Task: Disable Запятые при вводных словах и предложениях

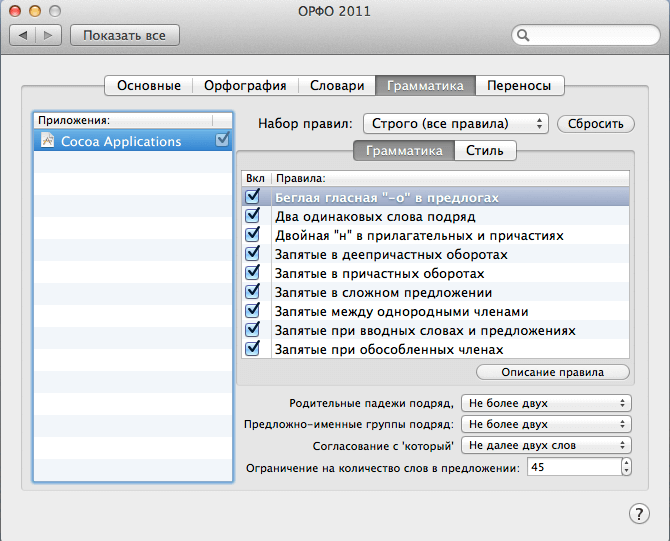Action: (x=253, y=328)
